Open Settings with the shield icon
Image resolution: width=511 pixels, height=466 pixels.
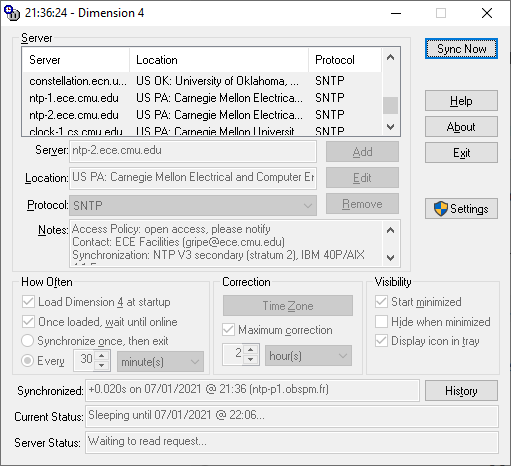(461, 209)
